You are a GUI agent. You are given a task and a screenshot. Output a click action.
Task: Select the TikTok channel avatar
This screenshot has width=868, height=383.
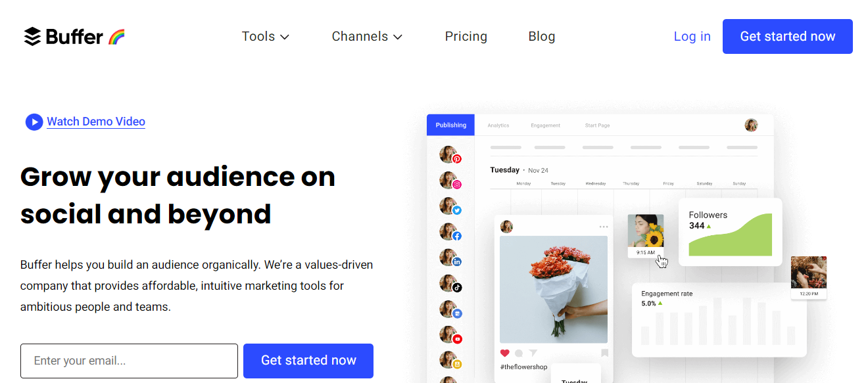point(450,283)
